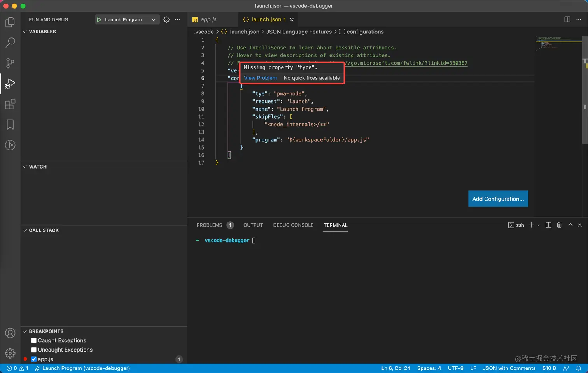
Task: Uncheck the app.js breakpoint checkbox
Action: pyautogui.click(x=34, y=359)
